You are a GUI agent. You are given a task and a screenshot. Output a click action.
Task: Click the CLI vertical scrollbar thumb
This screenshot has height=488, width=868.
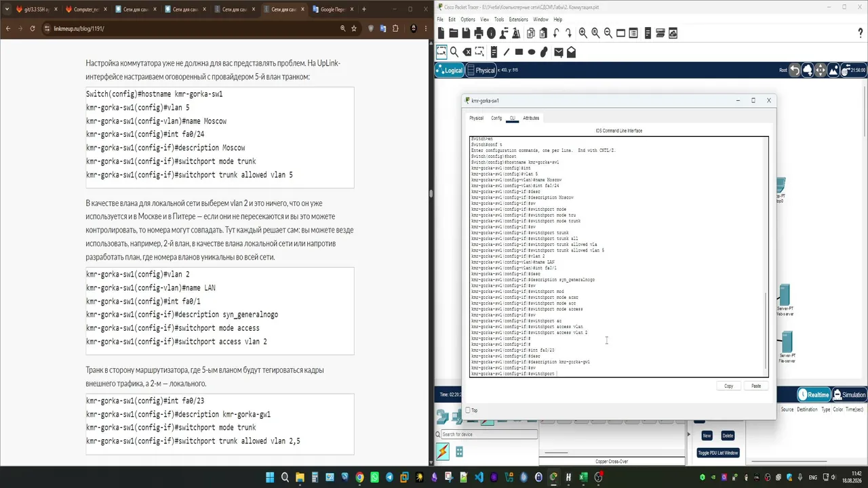pos(766,331)
